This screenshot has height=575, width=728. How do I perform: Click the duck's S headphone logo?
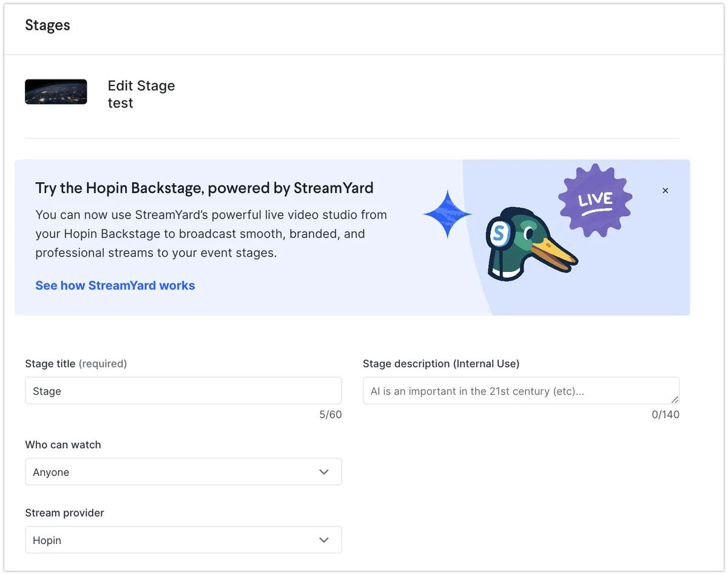499,233
